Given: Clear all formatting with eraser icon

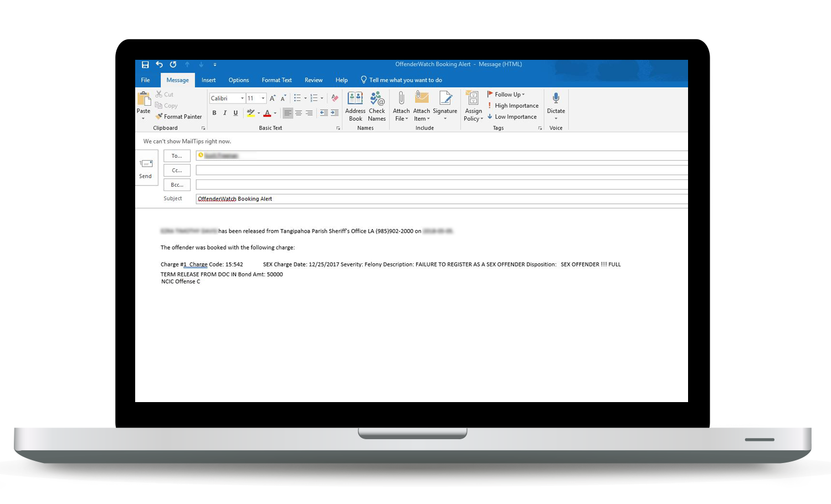Looking at the screenshot, I should tap(335, 99).
